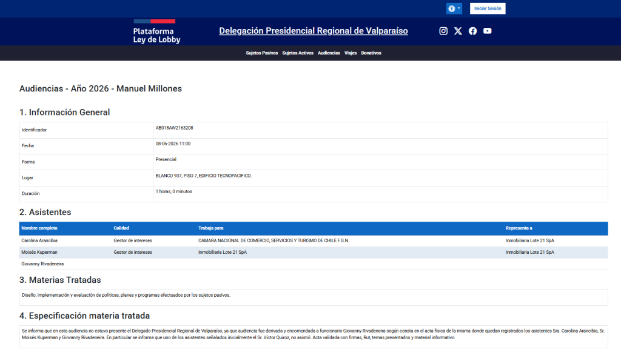Click Representa a cell in Carolina Arancibia's row

(x=530, y=240)
